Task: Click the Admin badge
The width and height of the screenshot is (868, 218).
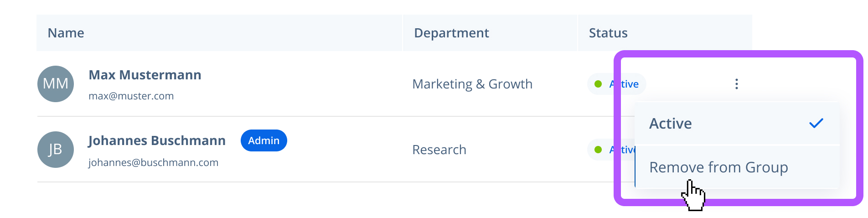Action: [x=263, y=140]
